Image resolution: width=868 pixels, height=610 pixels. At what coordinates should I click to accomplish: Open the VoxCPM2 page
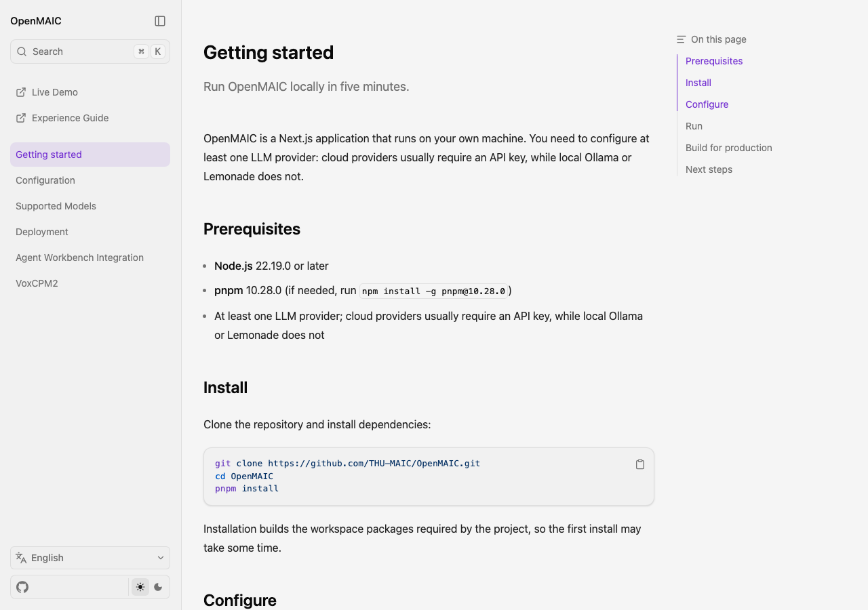coord(90,283)
